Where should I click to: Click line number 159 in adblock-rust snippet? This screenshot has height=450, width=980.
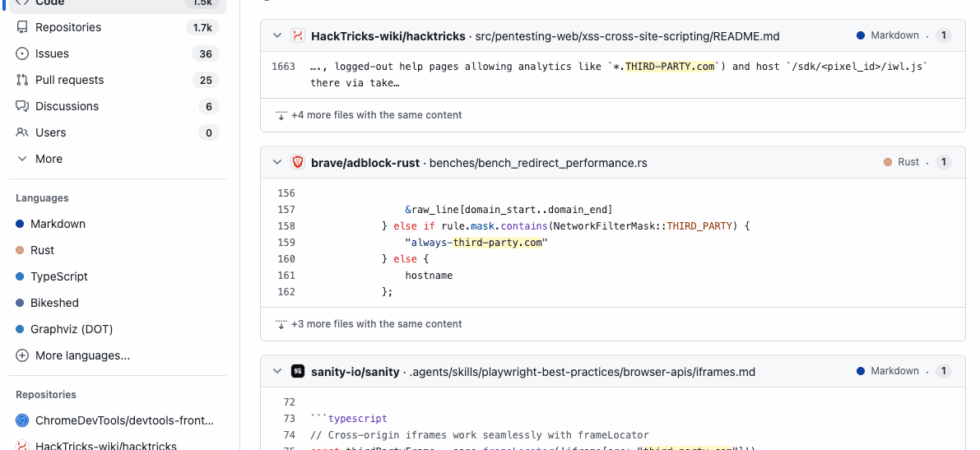click(286, 242)
